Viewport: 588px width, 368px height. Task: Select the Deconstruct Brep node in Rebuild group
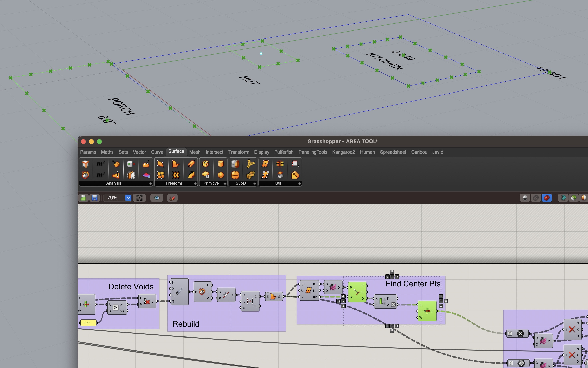coord(202,292)
